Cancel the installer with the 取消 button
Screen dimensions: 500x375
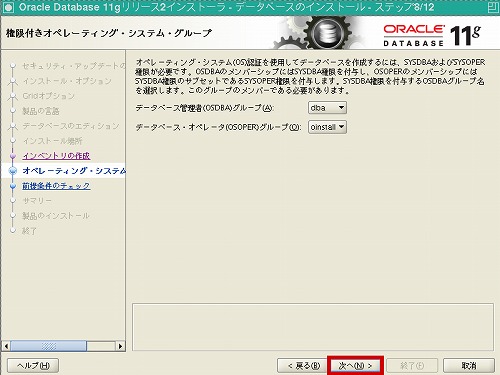[x=469, y=366]
